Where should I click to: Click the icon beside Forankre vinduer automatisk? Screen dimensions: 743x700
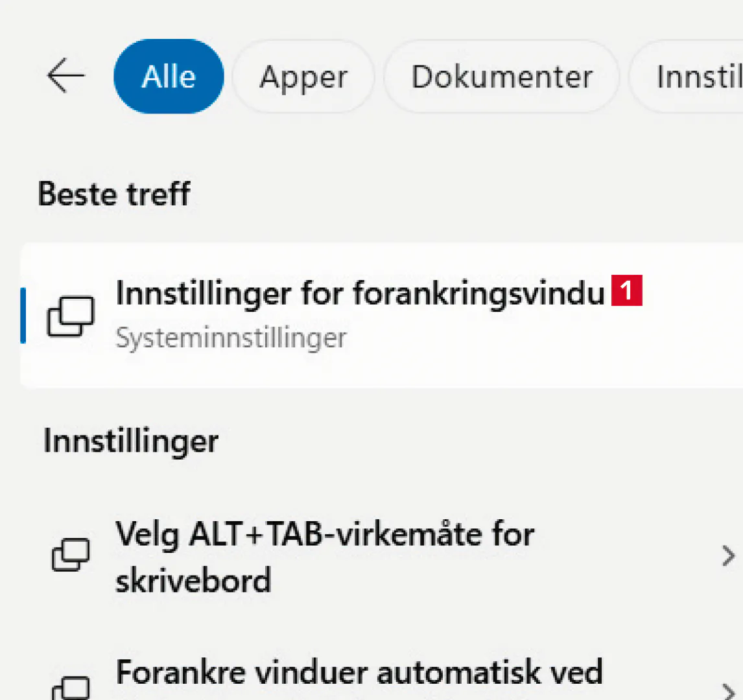71,687
